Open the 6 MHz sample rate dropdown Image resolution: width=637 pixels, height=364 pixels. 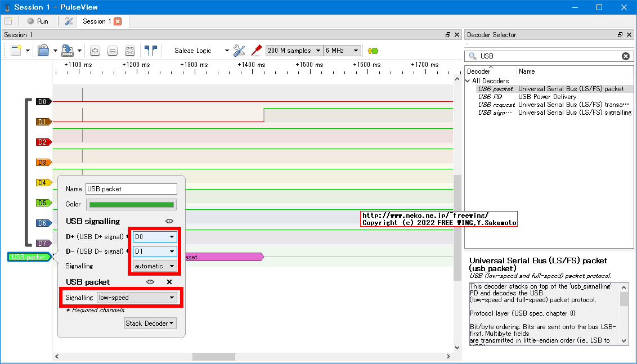[x=341, y=50]
